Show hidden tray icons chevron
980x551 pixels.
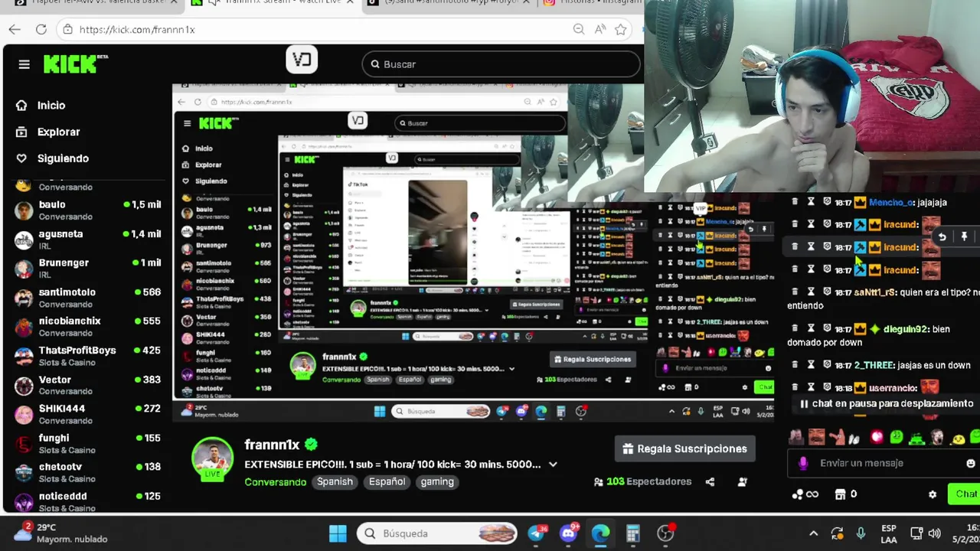813,533
